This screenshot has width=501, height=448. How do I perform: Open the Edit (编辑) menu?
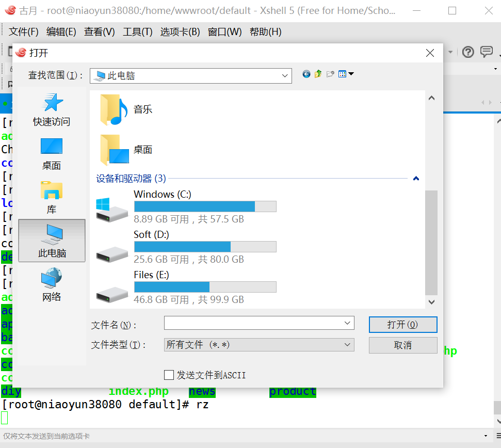61,31
